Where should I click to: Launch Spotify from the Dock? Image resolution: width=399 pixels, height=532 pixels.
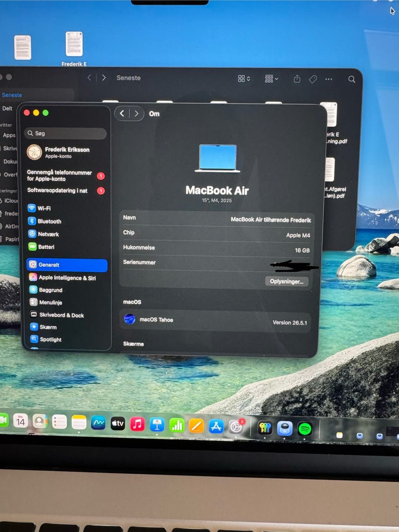click(x=305, y=429)
